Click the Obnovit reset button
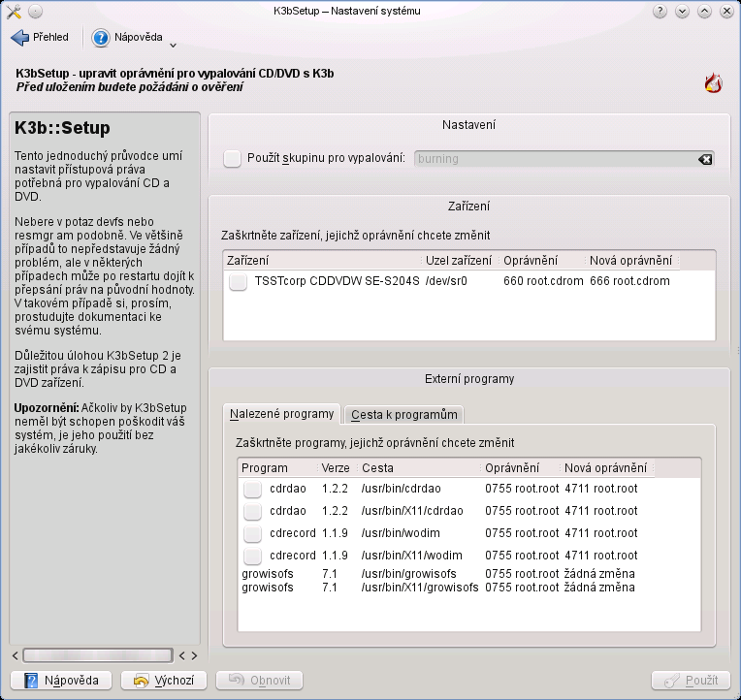Viewport: 741px width, 700px height. click(259, 681)
